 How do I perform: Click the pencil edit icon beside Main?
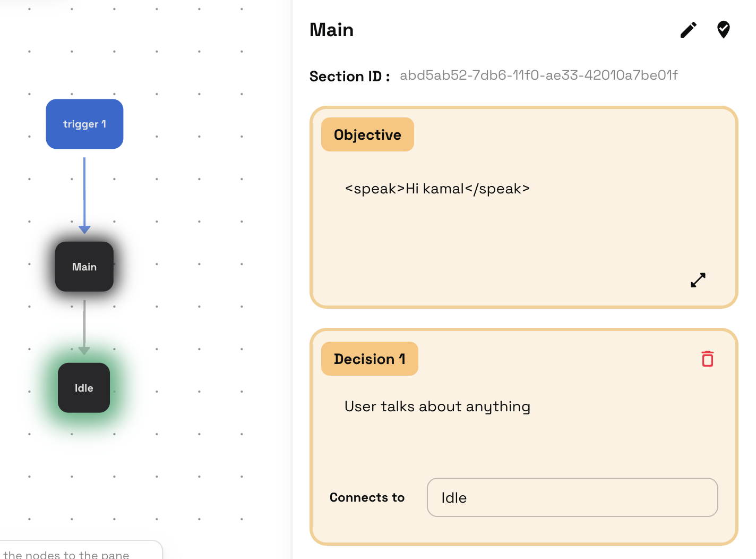pos(688,30)
